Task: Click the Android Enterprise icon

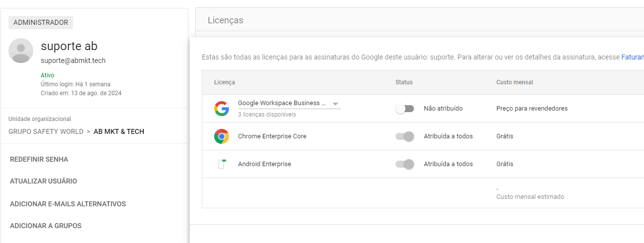Action: pyautogui.click(x=222, y=164)
